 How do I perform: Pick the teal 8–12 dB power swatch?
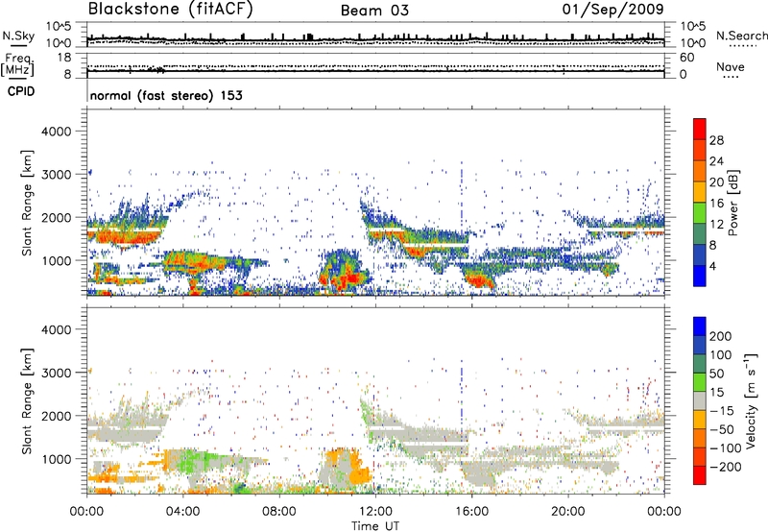pos(700,234)
